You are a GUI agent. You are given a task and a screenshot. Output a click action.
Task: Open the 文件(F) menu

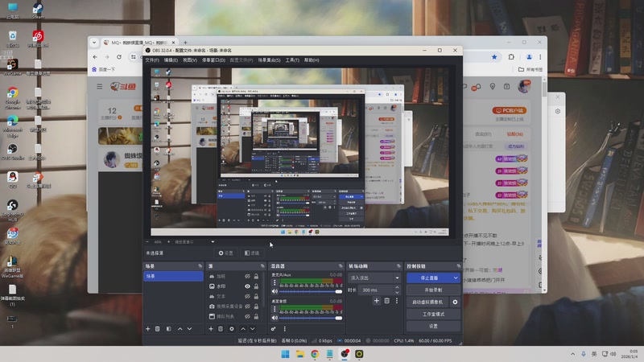[152, 60]
